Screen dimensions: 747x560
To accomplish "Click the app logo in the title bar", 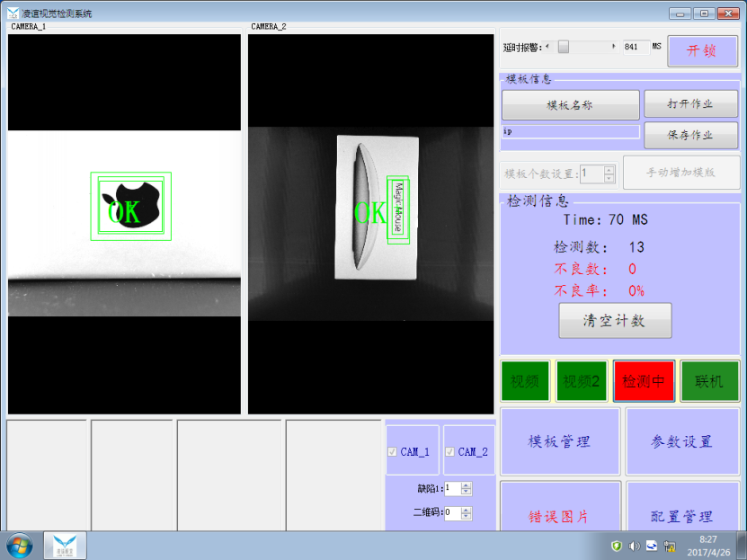I will pos(10,13).
